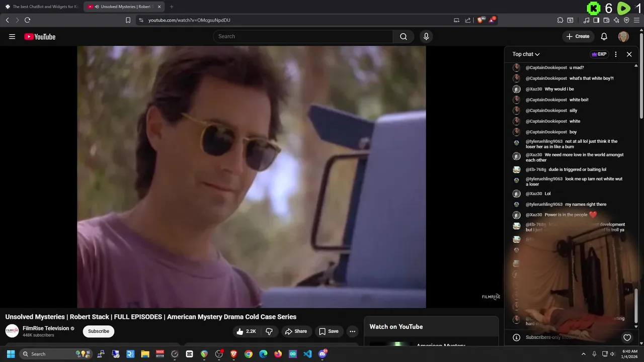Open the YouTube Create button

click(578, 36)
